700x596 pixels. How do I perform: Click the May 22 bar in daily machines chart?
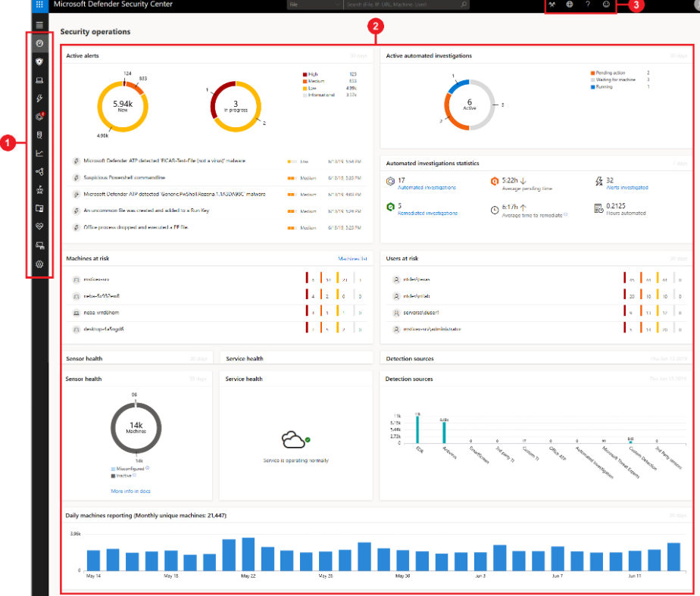[x=248, y=554]
